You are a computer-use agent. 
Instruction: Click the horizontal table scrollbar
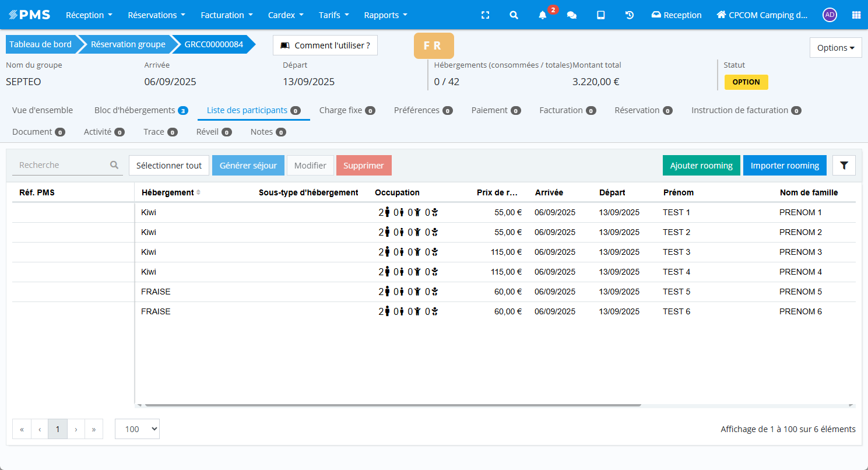point(392,405)
